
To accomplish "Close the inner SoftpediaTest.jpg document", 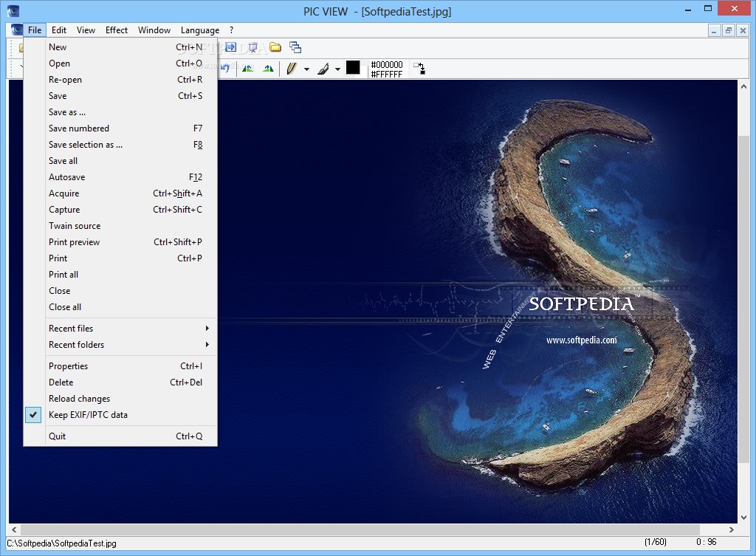I will point(743,30).
